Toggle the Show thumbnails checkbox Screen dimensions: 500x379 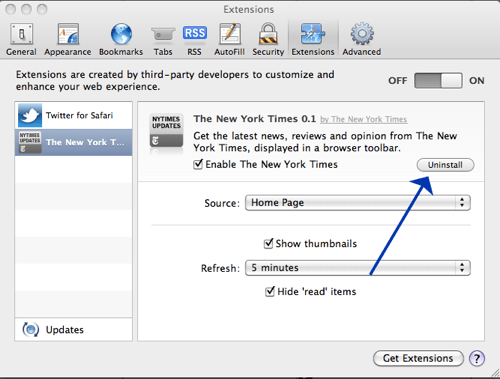269,243
